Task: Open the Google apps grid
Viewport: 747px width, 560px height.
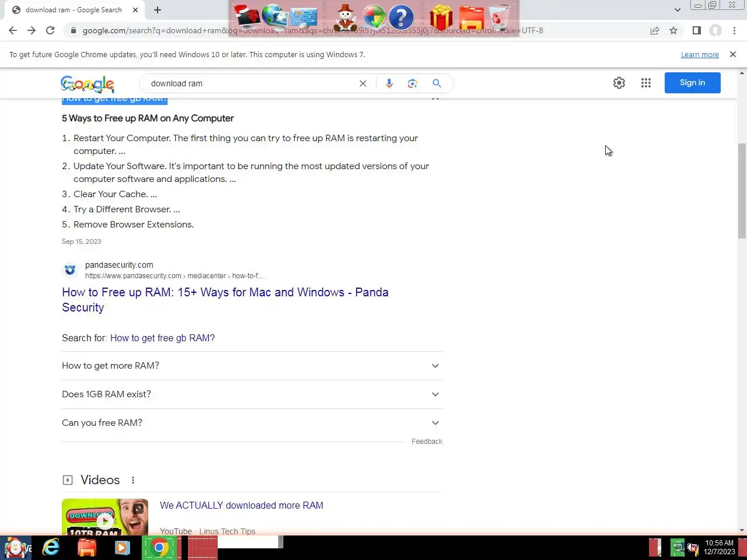Action: [x=646, y=83]
